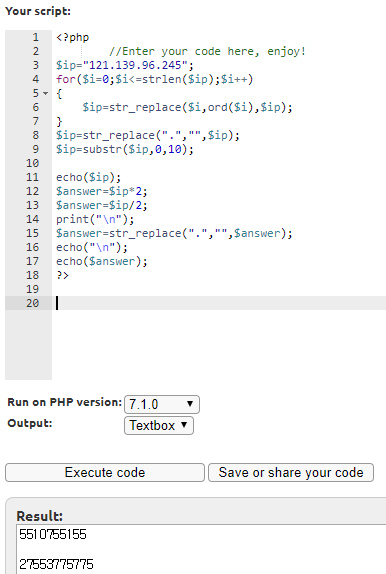Viewport: 386px width, 574px height.
Task: Click the str_replace($i,ord($i),$ip) line
Action: (x=187, y=107)
